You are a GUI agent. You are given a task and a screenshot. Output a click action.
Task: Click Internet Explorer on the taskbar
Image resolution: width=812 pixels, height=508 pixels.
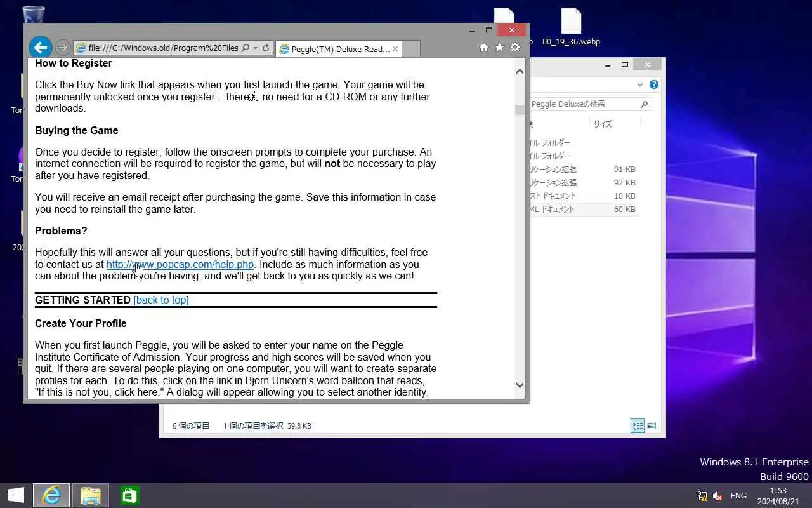click(51, 495)
